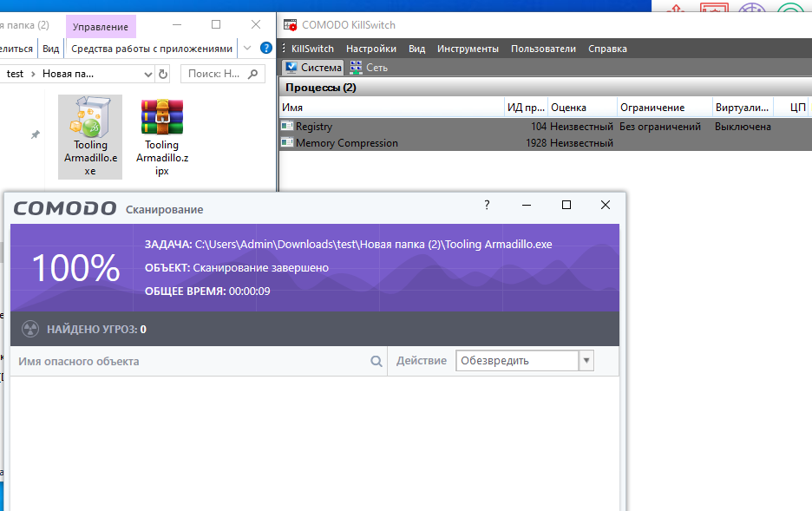Click Процессы (2) section header
The width and height of the screenshot is (812, 511).
[321, 88]
